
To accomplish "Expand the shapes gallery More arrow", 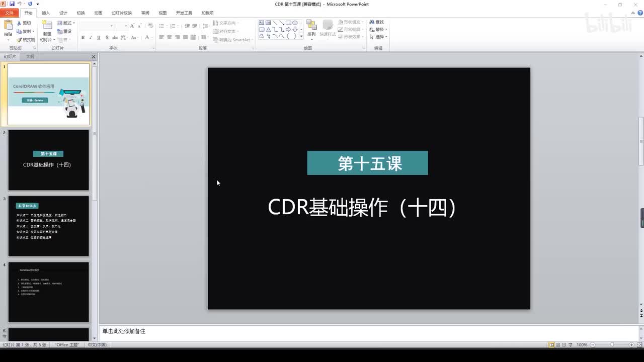I will click(x=301, y=36).
